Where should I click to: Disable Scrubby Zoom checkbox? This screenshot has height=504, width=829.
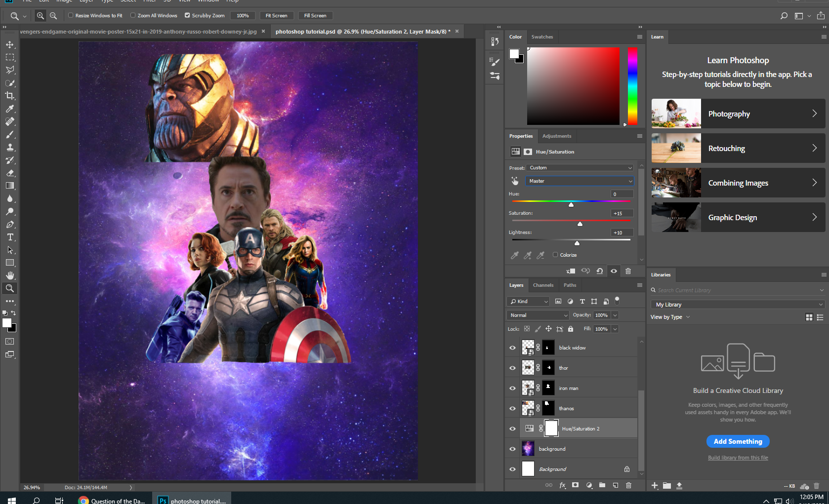click(x=187, y=15)
